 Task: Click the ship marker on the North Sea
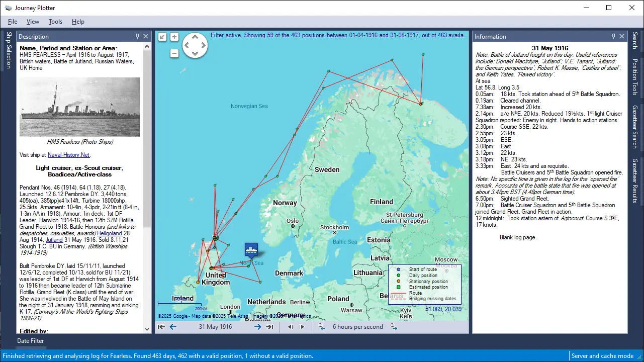(x=251, y=249)
